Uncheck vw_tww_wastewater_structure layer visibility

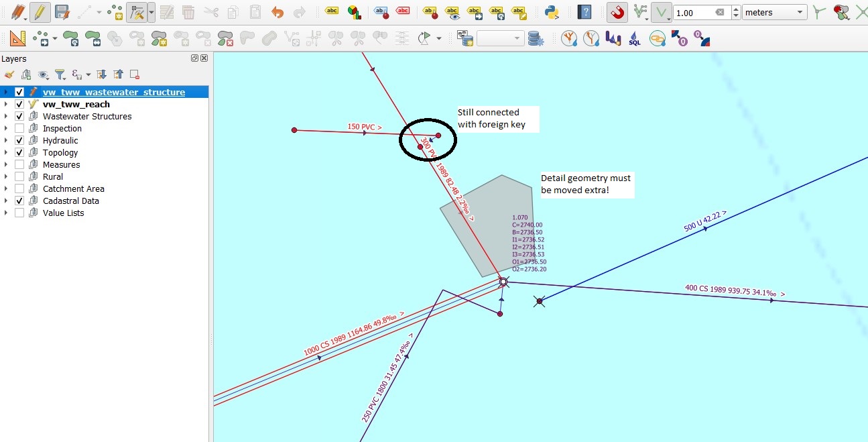[x=19, y=92]
